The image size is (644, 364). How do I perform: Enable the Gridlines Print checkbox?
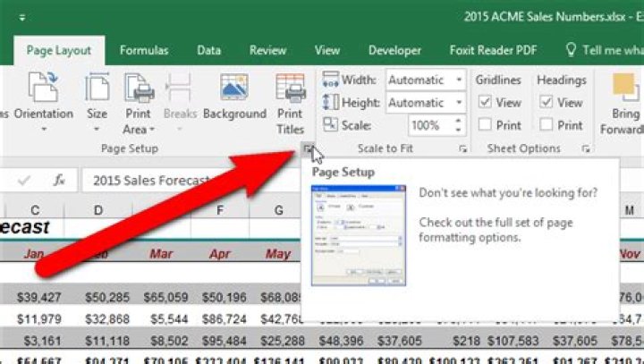point(485,124)
